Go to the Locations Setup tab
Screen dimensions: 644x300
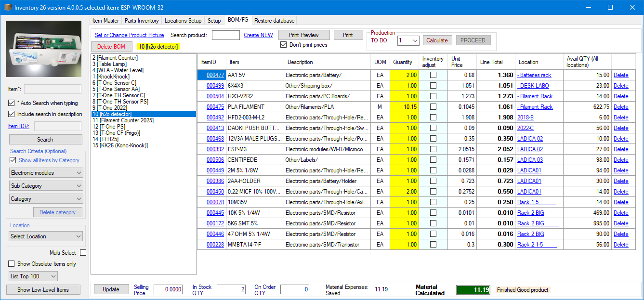click(x=183, y=21)
